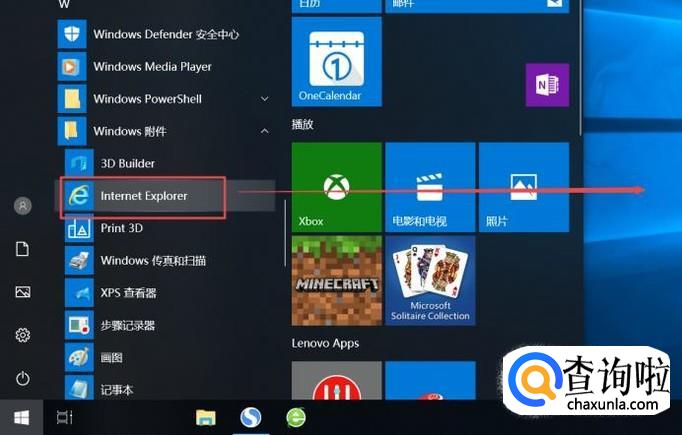Open File Explorer from the taskbar

tap(206, 418)
